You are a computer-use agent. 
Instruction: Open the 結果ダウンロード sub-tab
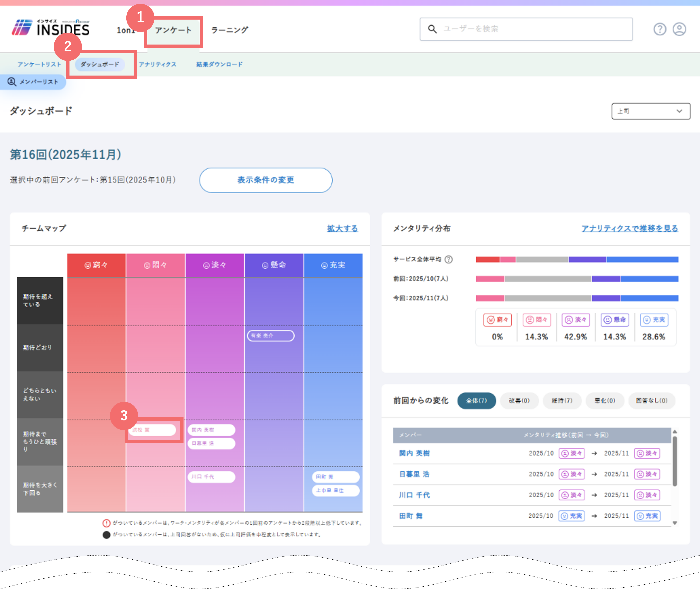[219, 64]
